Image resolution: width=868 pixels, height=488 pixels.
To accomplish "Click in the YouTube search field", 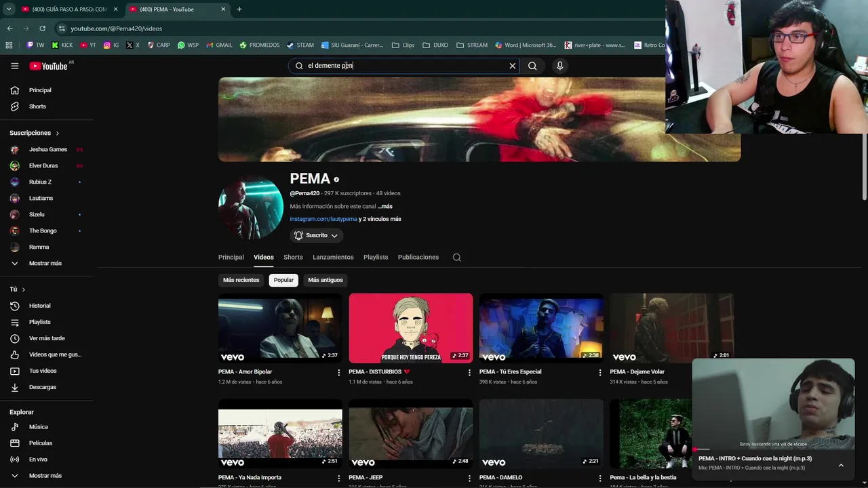I will pos(405,66).
